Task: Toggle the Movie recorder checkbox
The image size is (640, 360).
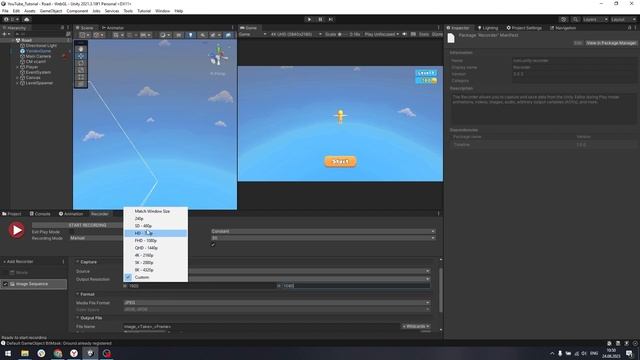Action: click(x=5, y=273)
